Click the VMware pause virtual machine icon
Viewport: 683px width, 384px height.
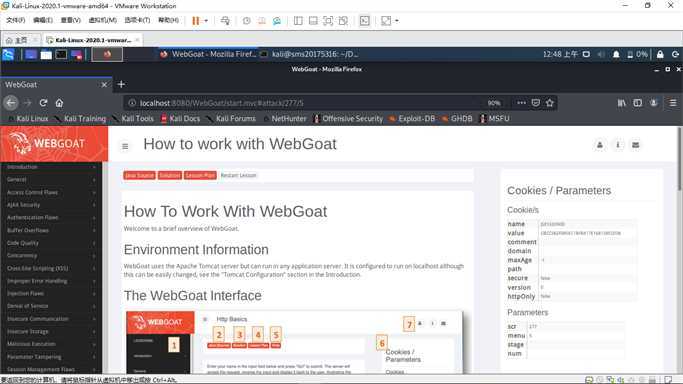point(196,20)
